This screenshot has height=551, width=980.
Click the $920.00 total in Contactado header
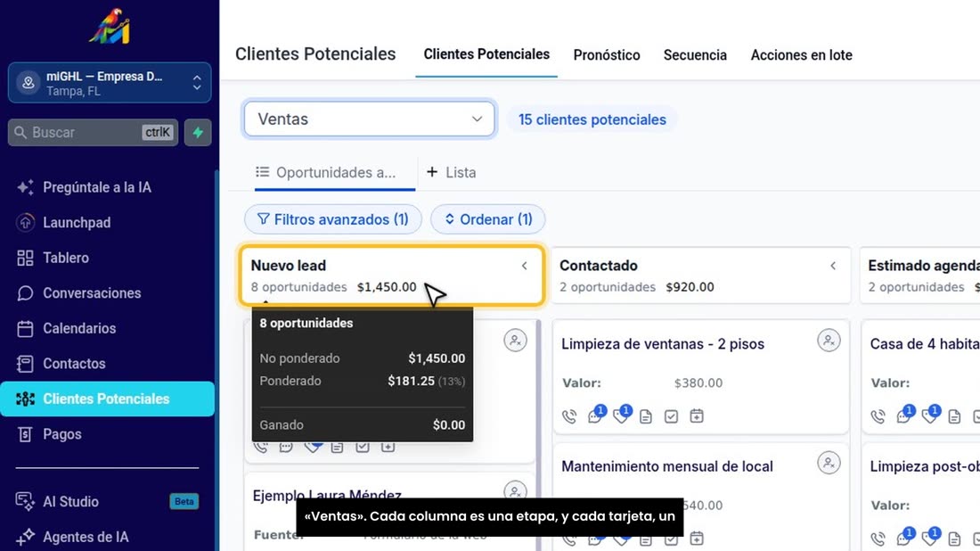(690, 287)
